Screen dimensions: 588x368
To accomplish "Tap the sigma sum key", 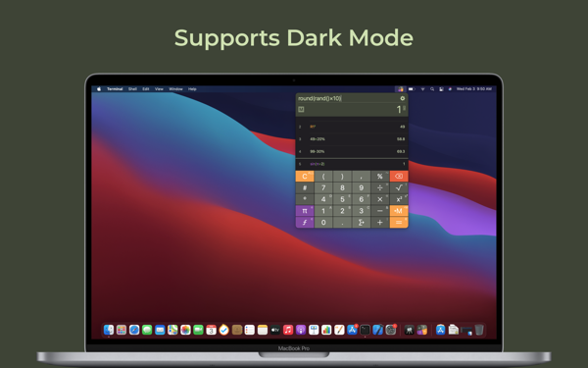I will (x=361, y=223).
